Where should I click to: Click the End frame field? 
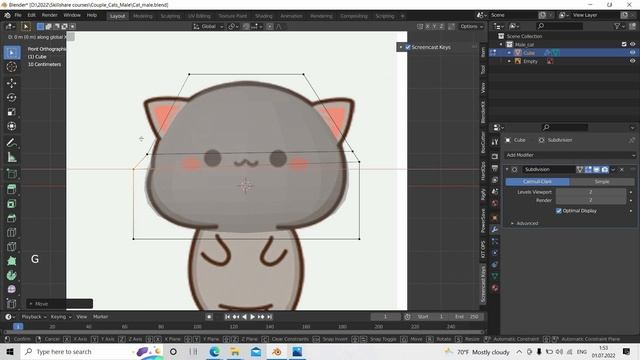pyautogui.click(x=467, y=317)
